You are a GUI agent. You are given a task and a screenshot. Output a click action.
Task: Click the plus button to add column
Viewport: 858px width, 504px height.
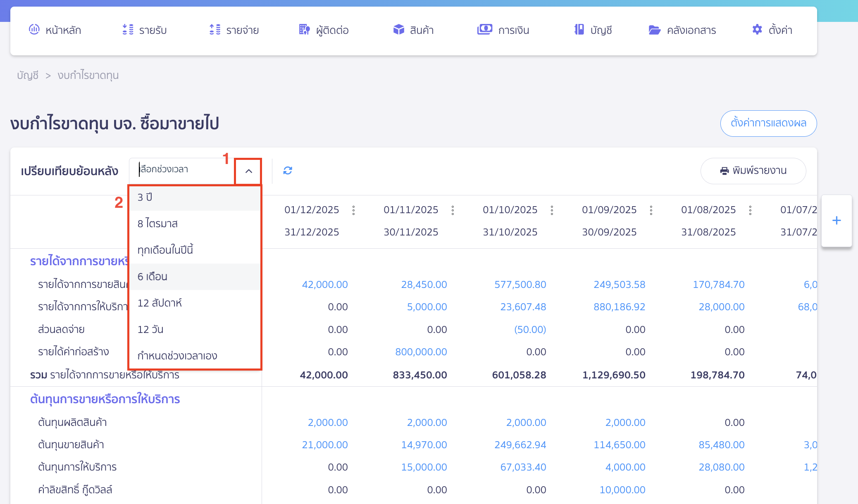(x=837, y=220)
